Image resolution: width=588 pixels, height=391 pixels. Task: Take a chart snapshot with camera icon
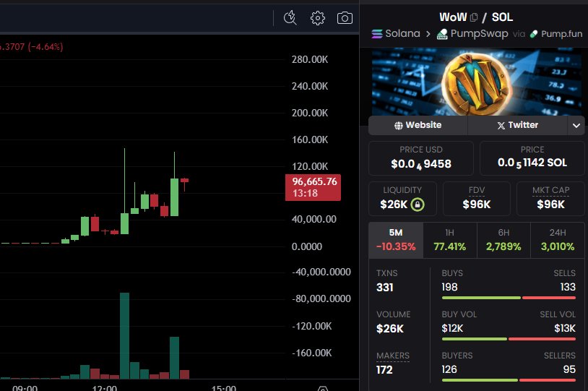click(x=345, y=17)
